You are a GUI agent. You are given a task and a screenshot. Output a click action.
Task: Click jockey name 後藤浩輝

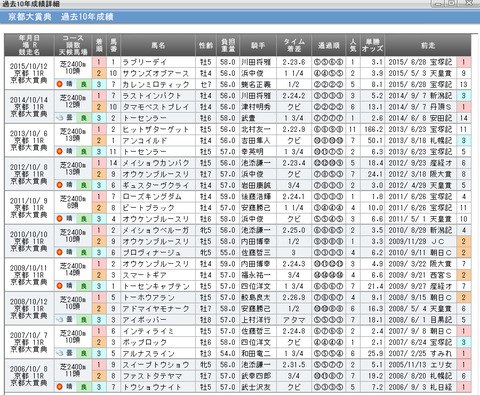point(256,197)
